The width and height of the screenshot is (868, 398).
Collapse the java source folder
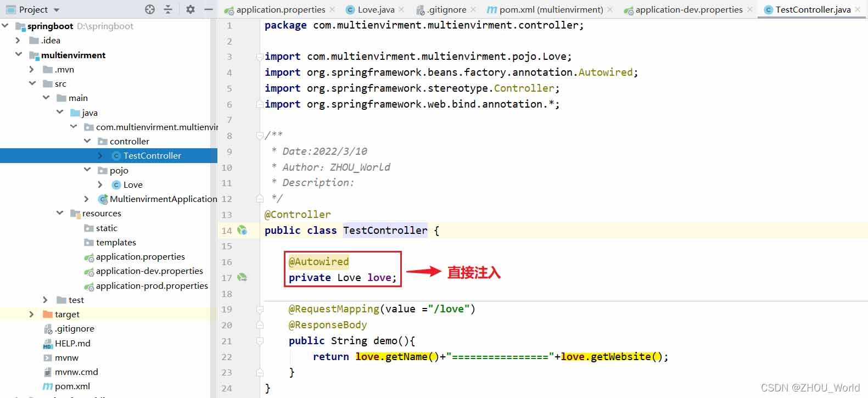point(60,112)
